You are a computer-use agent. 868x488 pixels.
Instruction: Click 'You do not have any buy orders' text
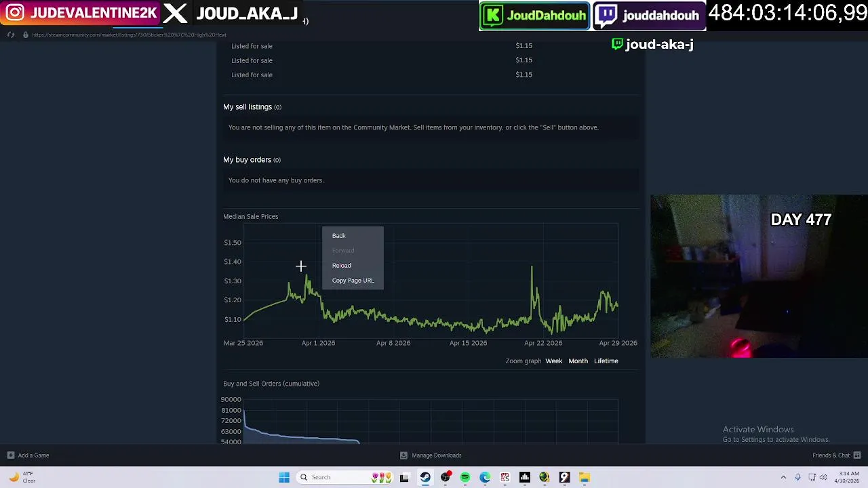point(276,180)
